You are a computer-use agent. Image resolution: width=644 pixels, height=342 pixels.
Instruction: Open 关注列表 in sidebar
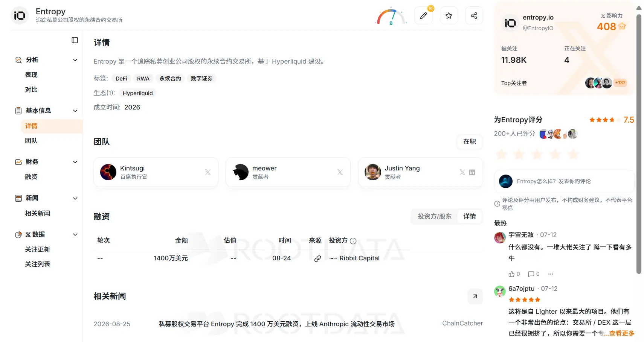37,264
